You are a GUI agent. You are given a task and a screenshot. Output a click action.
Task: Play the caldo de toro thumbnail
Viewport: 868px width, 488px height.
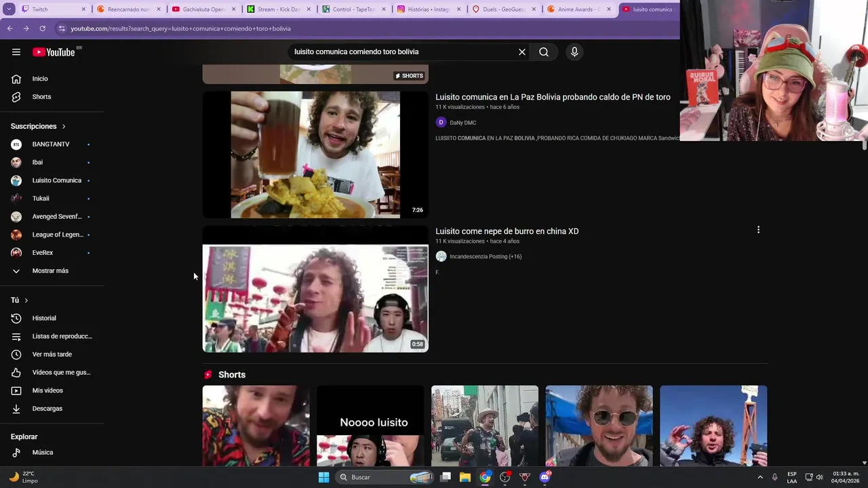coord(315,155)
